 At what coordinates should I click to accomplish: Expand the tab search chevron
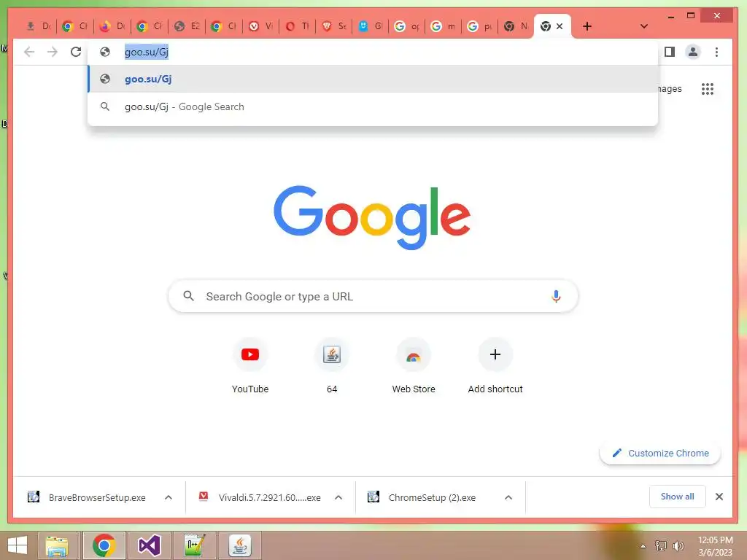(x=643, y=26)
